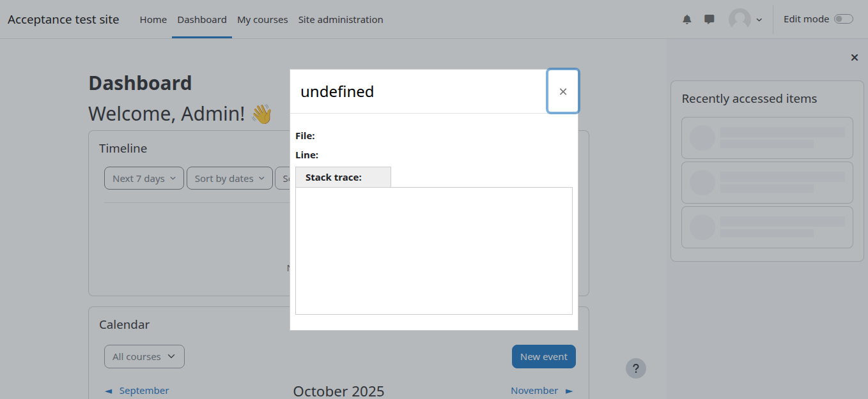Screen dimensions: 868x399
Task: Close the right block drawer
Action: 854,57
